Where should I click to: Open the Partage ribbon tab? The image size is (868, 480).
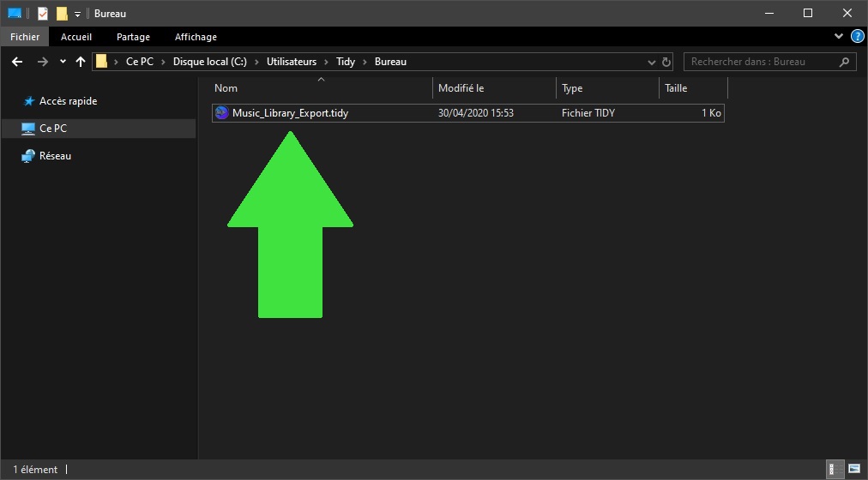point(134,37)
